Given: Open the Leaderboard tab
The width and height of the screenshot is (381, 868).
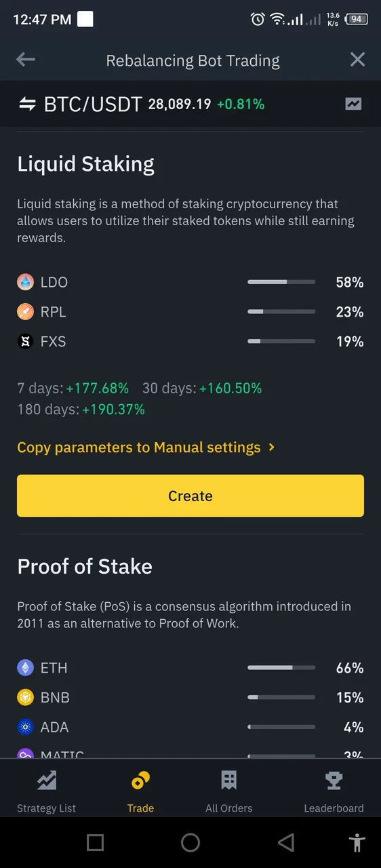Looking at the screenshot, I should (x=334, y=792).
